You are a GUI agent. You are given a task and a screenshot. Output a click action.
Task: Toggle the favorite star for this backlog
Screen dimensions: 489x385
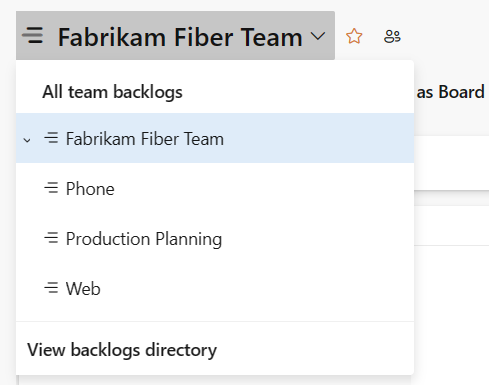tap(354, 36)
